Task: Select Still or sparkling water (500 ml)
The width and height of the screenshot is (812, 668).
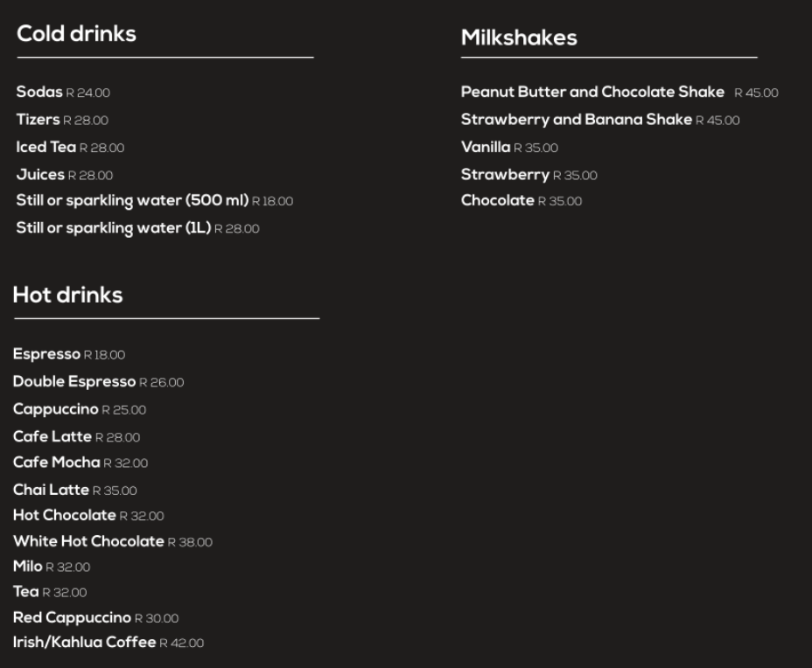Action: [132, 201]
